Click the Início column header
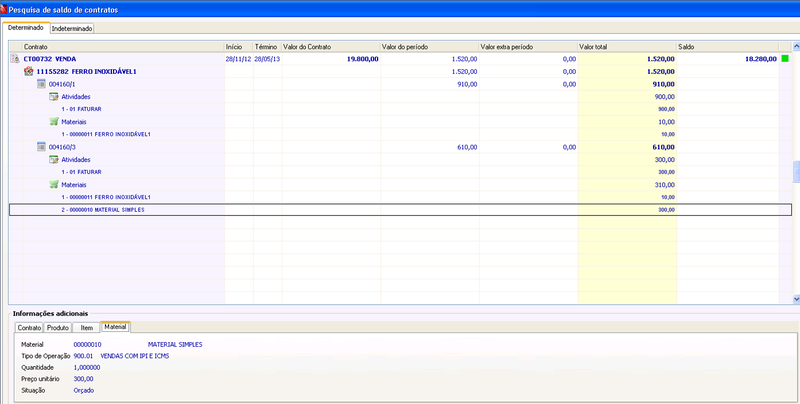 239,46
